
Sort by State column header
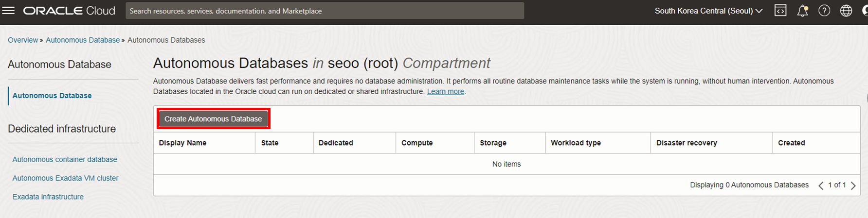284,143
